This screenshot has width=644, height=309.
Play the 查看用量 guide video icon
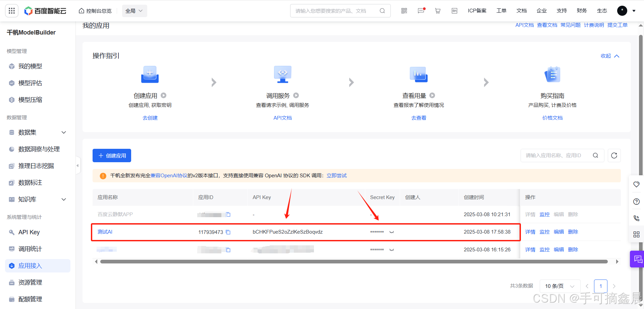(432, 96)
